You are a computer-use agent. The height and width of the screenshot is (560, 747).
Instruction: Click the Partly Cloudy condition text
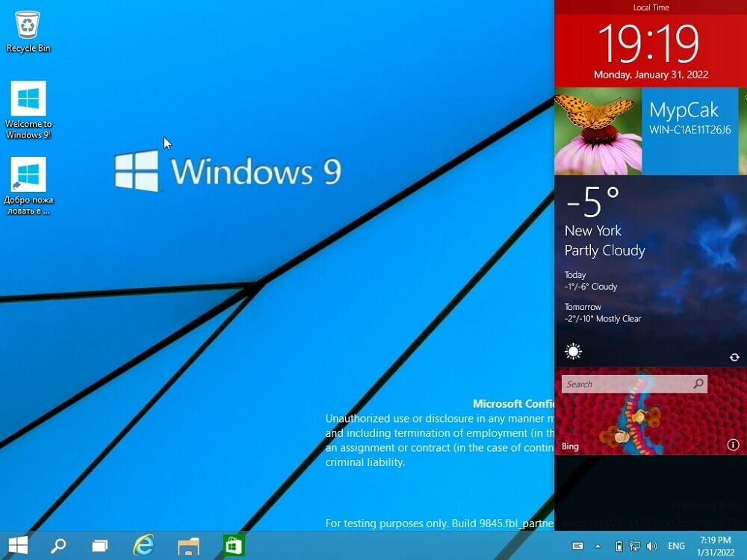click(x=605, y=250)
